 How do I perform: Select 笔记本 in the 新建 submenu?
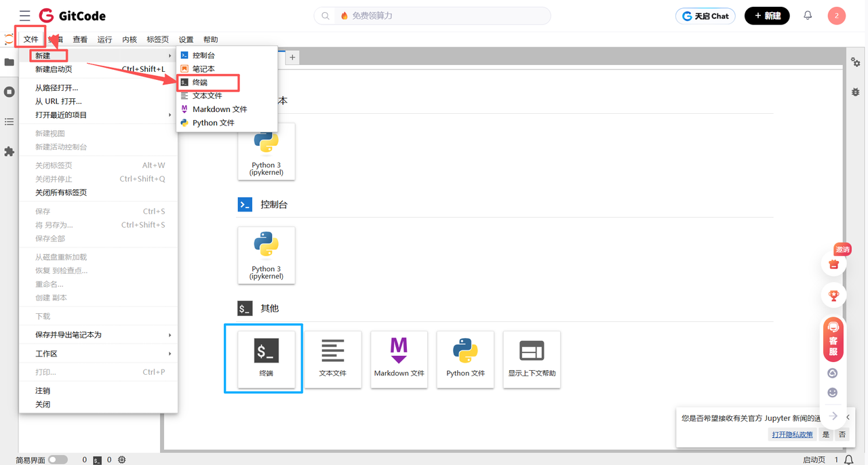[227, 68]
